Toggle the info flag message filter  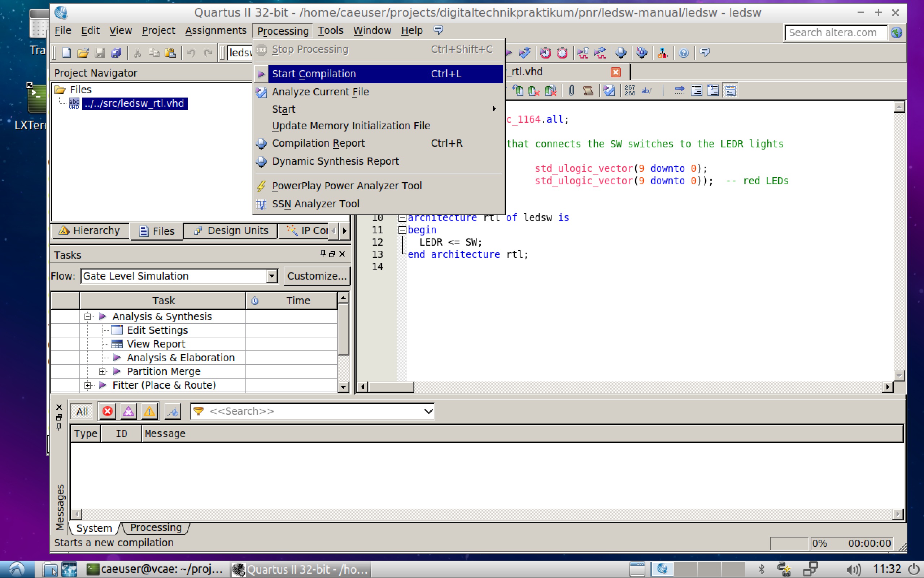coord(173,411)
